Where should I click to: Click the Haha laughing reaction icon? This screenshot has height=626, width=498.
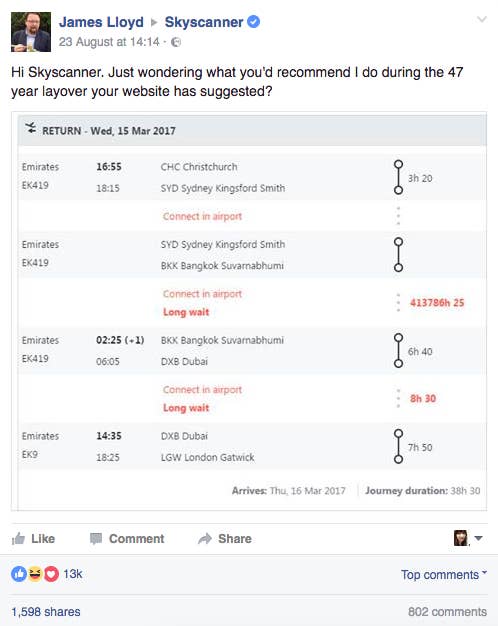(x=35, y=574)
